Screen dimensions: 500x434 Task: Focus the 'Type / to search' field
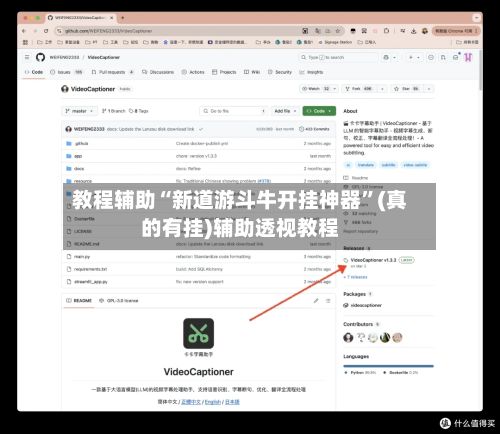[x=338, y=57]
